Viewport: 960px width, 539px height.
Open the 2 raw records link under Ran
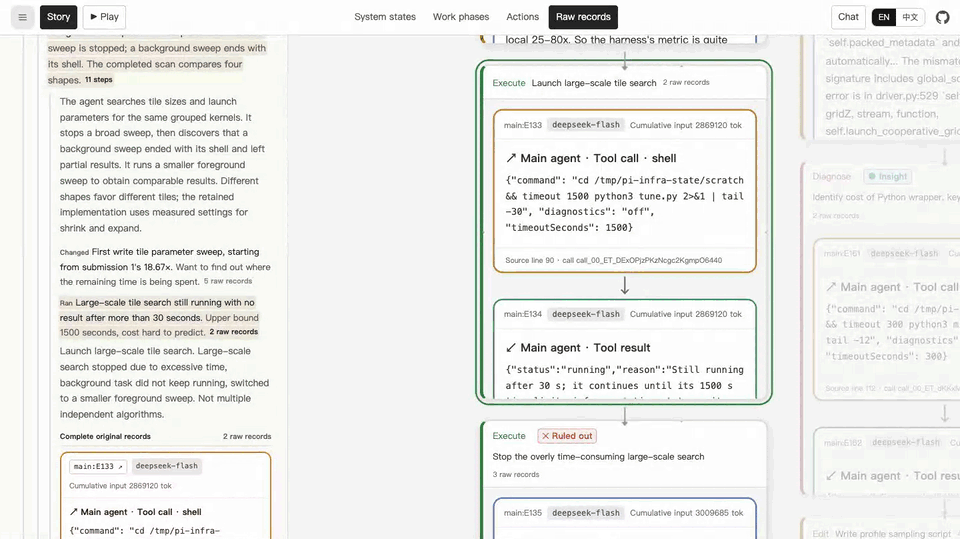233,332
